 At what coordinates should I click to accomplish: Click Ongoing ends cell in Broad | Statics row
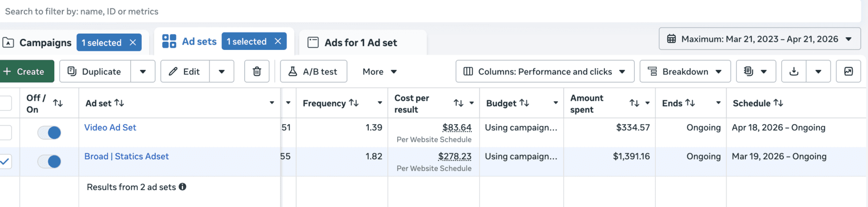704,156
